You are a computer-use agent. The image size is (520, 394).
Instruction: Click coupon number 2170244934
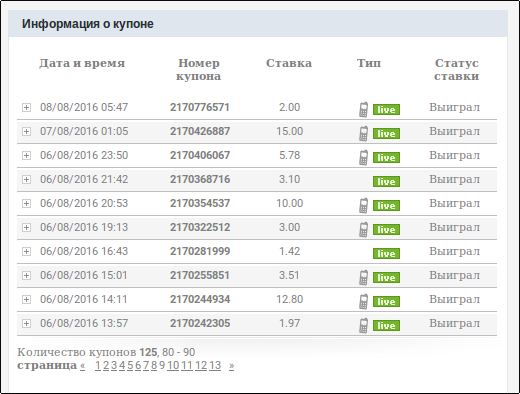tap(200, 299)
